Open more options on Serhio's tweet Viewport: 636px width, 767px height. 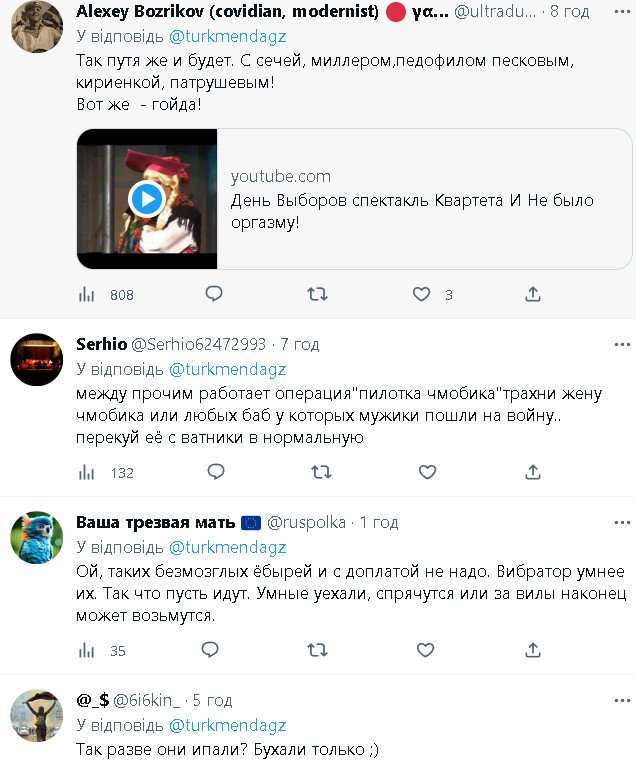coord(622,344)
